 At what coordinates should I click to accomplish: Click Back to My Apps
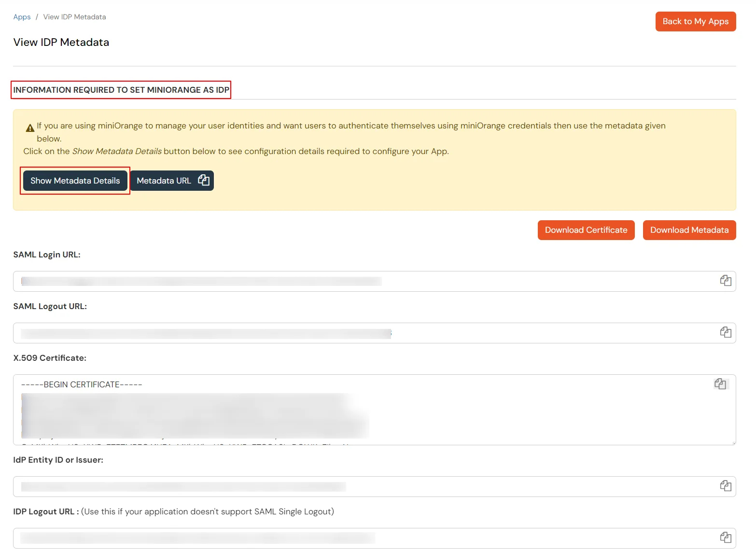coord(695,21)
